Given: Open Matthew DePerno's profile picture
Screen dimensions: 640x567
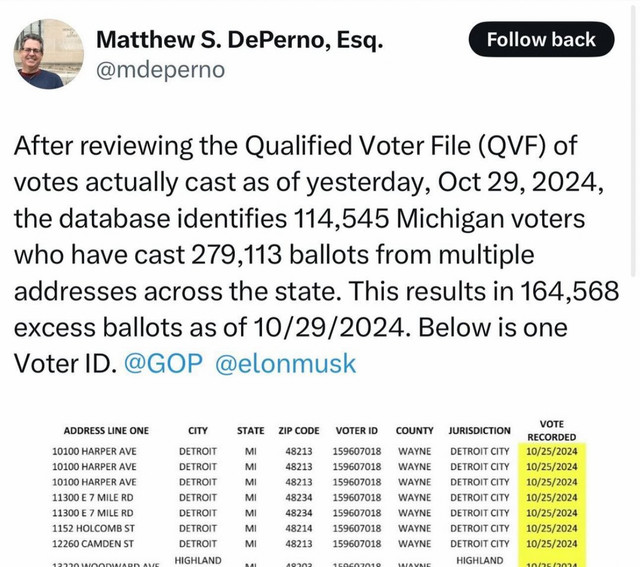Looking at the screenshot, I should click(49, 54).
